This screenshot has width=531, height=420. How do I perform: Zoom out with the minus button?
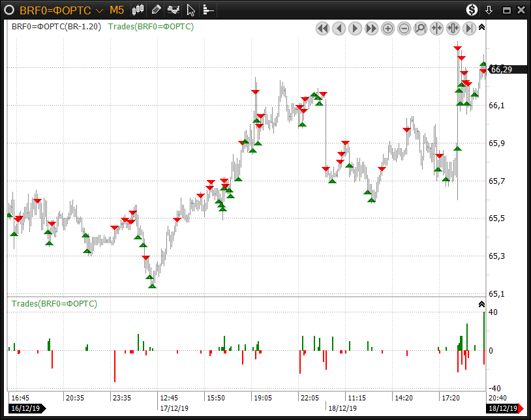(404, 28)
